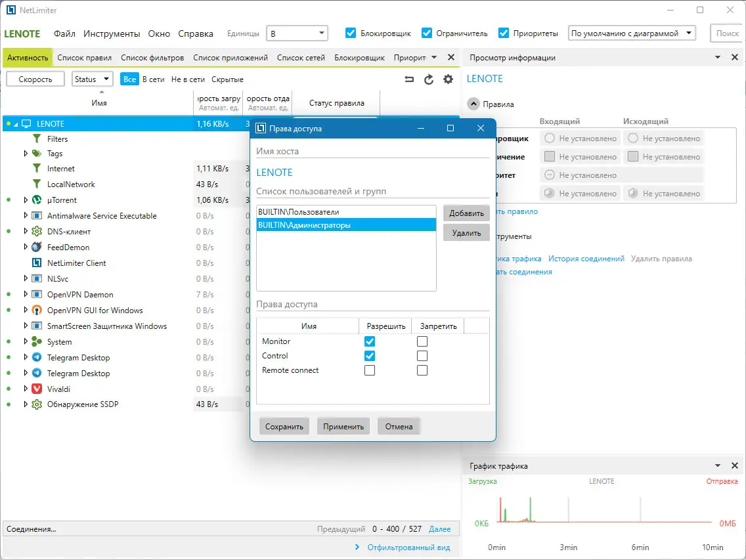Image resolution: width=746 pixels, height=560 pixels.
Task: Click the Поиск search field
Action: click(727, 33)
